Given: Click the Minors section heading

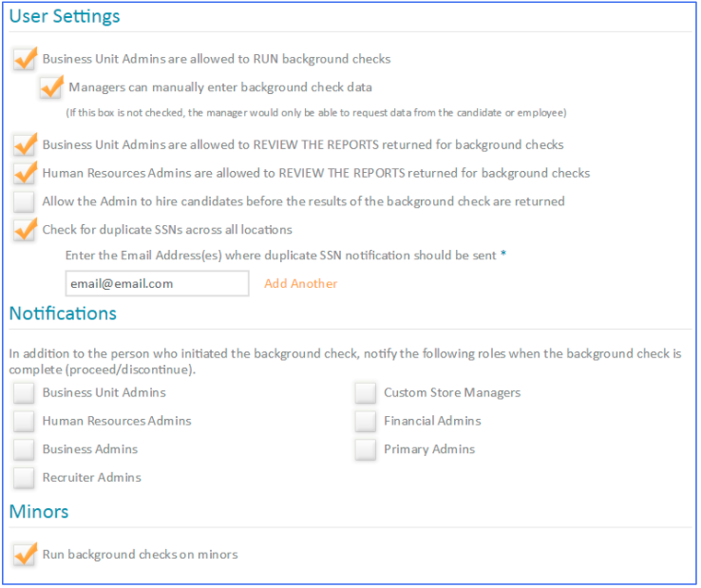Looking at the screenshot, I should coord(39,512).
